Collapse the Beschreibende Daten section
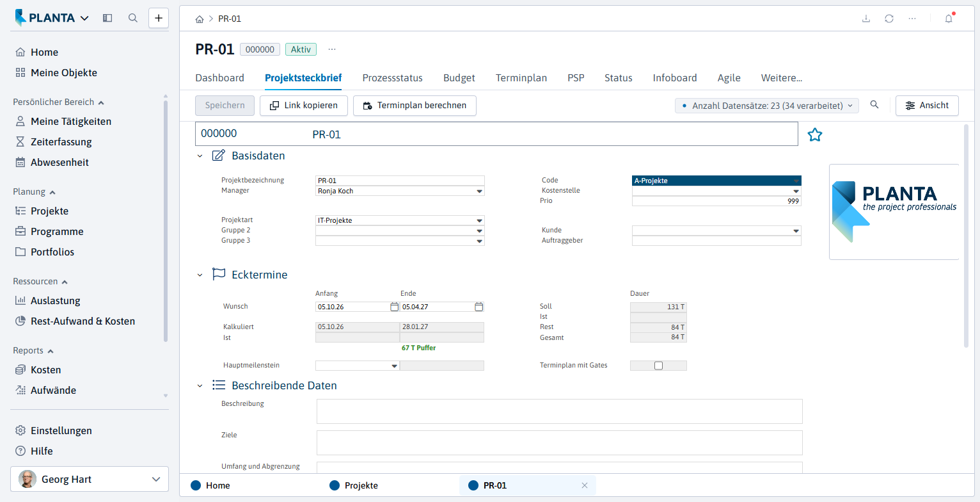Viewport: 980px width, 502px height. pyautogui.click(x=200, y=385)
